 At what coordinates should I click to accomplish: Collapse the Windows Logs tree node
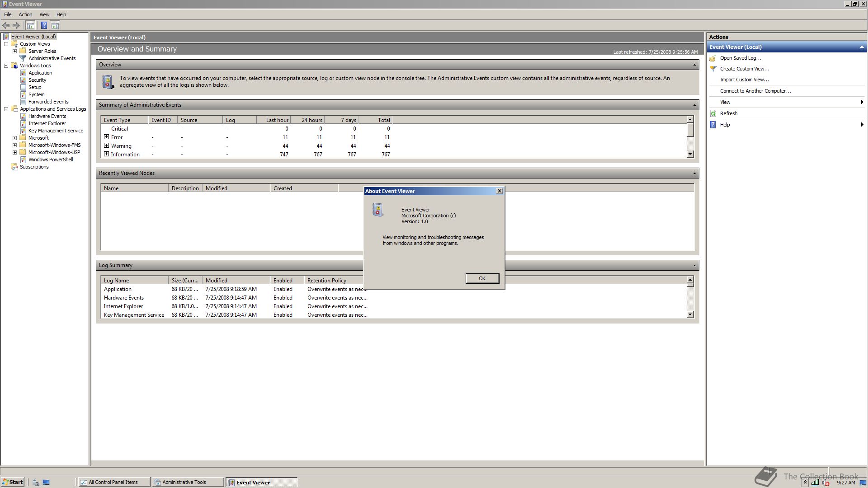click(x=6, y=66)
